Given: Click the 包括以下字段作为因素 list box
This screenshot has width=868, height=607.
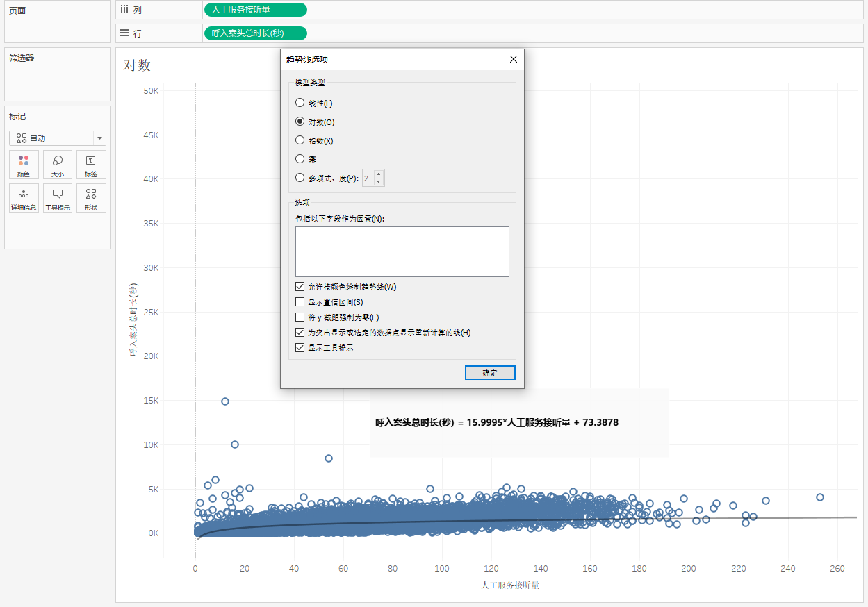Looking at the screenshot, I should click(x=402, y=251).
